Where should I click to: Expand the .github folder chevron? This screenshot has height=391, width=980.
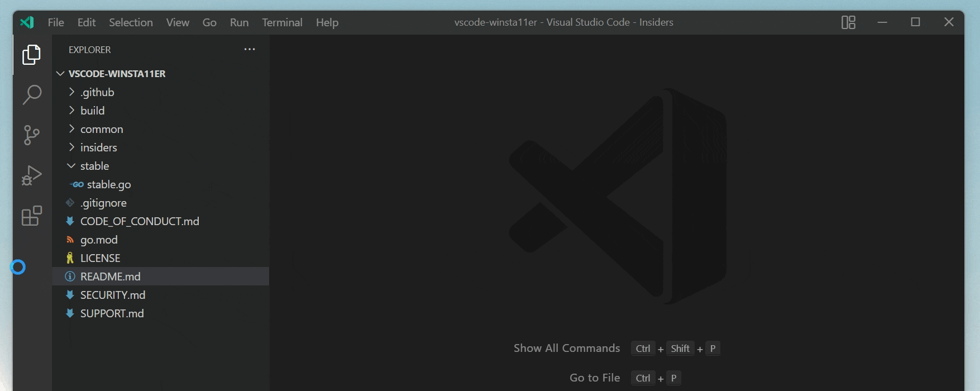coord(71,92)
